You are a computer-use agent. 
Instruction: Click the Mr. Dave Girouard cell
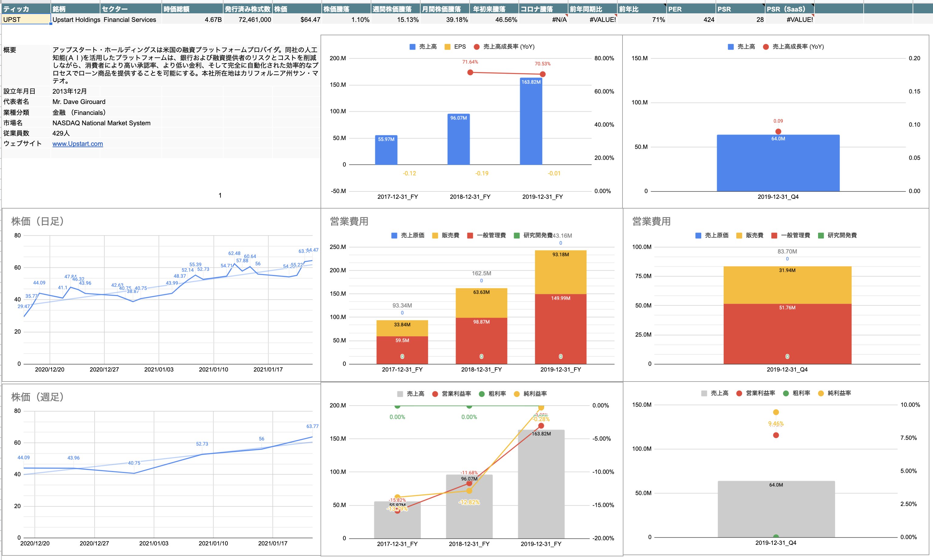click(79, 102)
